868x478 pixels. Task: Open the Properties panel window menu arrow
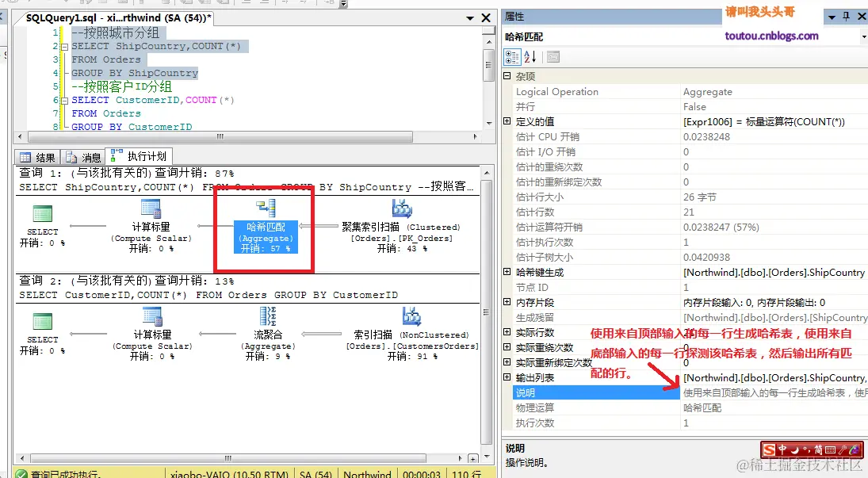click(x=832, y=17)
